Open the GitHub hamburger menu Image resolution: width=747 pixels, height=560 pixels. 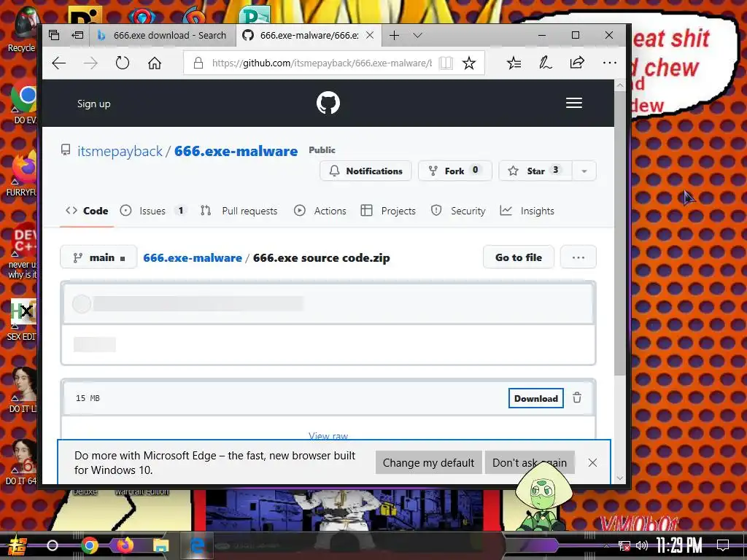[x=574, y=103]
